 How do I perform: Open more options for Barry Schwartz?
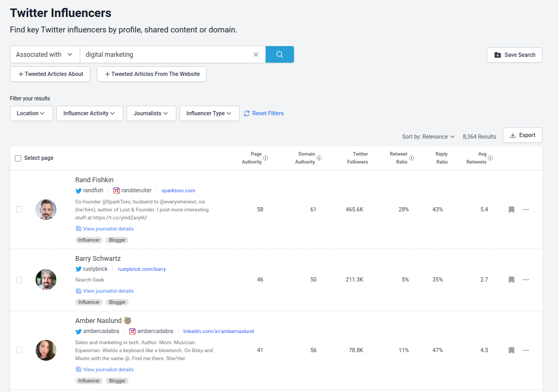coord(526,280)
